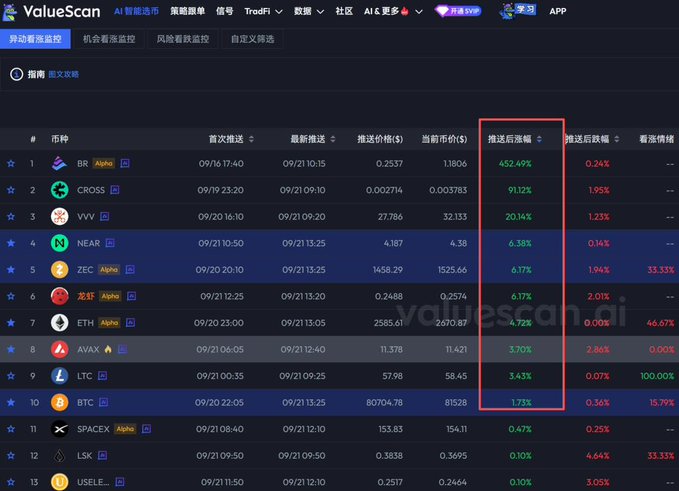
Task: Click the VVV coin icon
Action: tap(59, 216)
